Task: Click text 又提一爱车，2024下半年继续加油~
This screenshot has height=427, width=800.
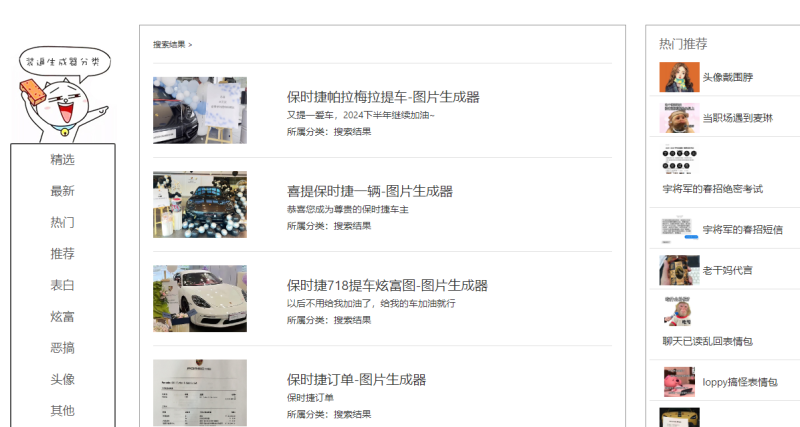Action: (361, 115)
